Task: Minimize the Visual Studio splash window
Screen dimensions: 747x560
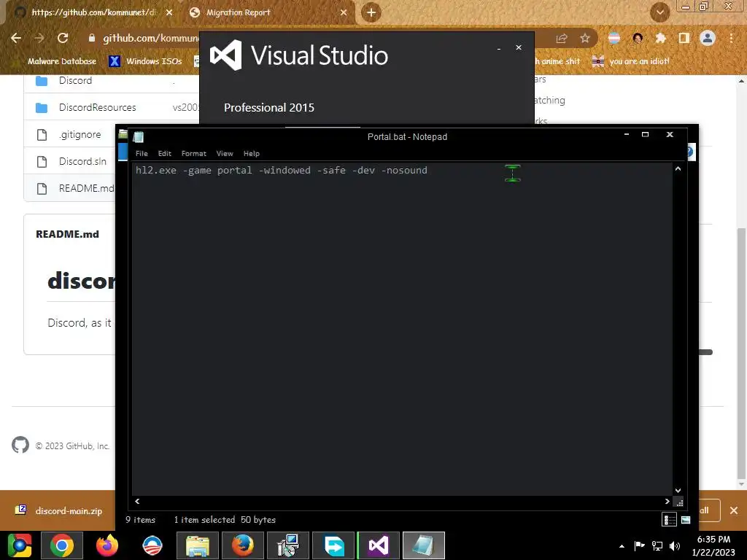Action: (x=499, y=48)
